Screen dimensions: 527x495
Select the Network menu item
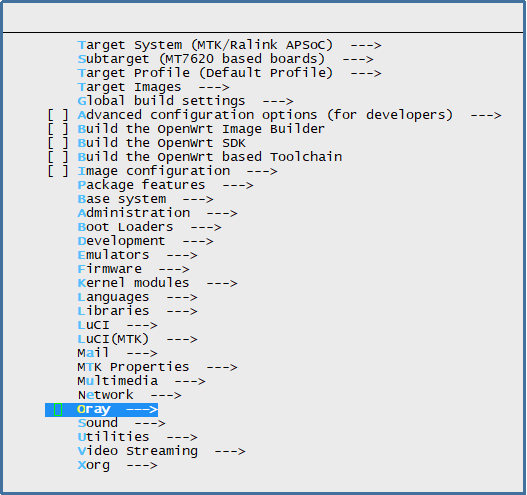[129, 395]
